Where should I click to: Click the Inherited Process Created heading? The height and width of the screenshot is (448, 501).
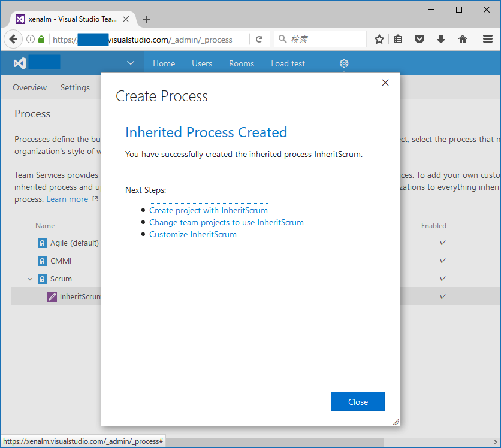[x=206, y=132]
